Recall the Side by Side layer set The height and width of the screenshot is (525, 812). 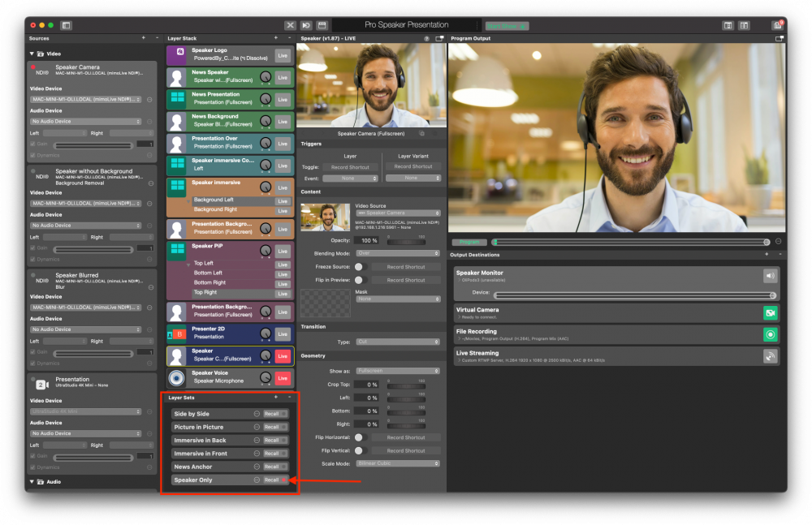(275, 414)
